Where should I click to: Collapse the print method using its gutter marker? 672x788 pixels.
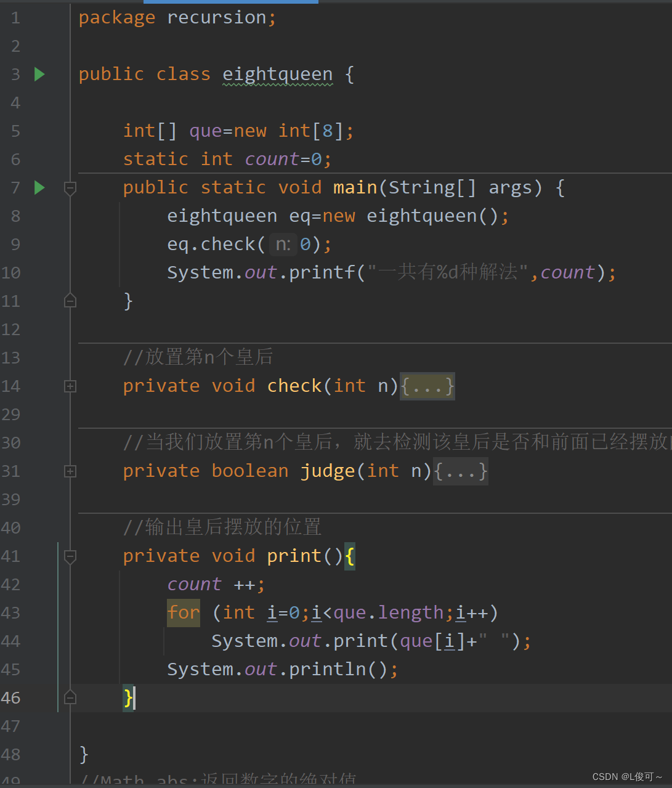click(70, 556)
